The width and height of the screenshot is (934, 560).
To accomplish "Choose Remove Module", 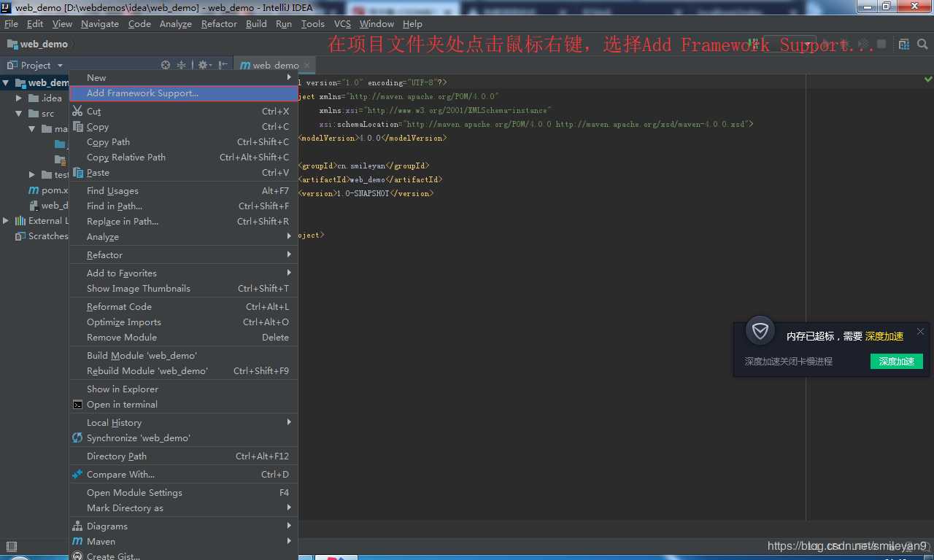I will pos(183,337).
